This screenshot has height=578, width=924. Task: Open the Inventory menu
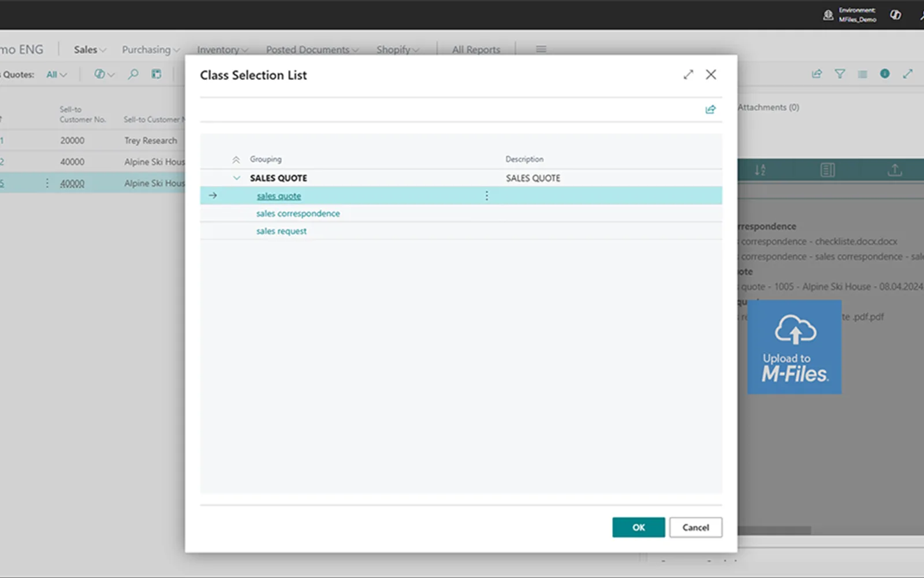(222, 50)
